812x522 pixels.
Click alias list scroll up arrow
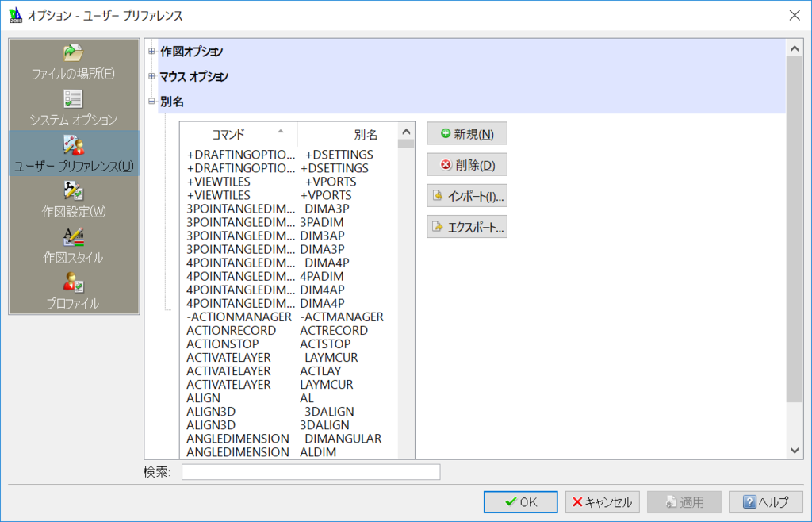point(406,132)
